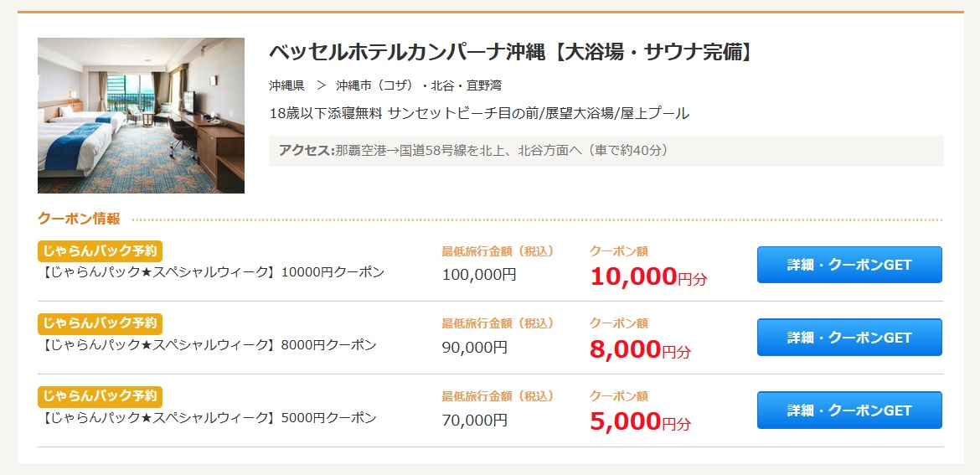Screen dimensions: 980x475
Task: Click じゃらんパック予約 badge on the 8000円 coupon
Action: (x=100, y=323)
